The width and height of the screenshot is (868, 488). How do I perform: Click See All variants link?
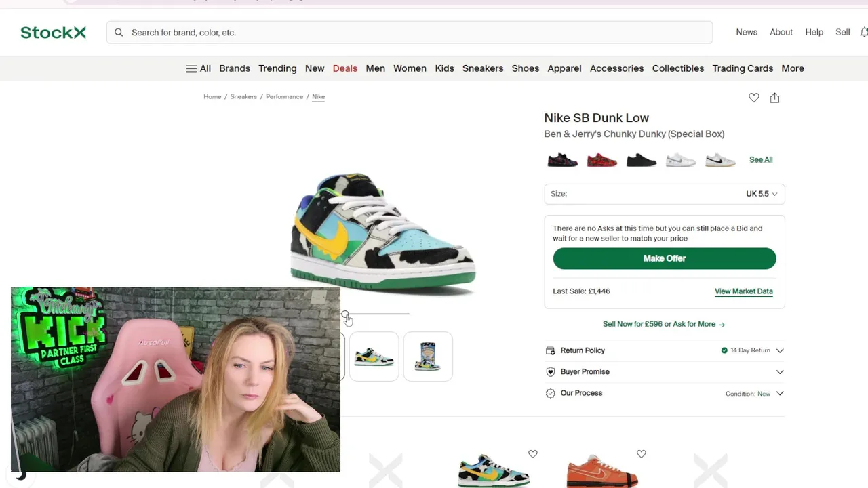coord(761,160)
